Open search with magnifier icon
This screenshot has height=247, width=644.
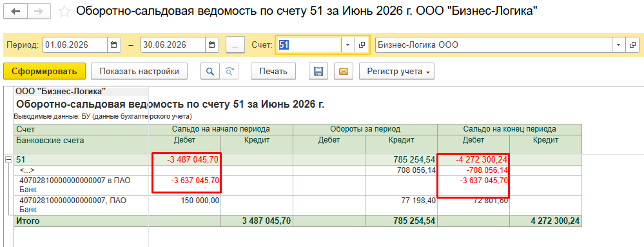pyautogui.click(x=210, y=71)
